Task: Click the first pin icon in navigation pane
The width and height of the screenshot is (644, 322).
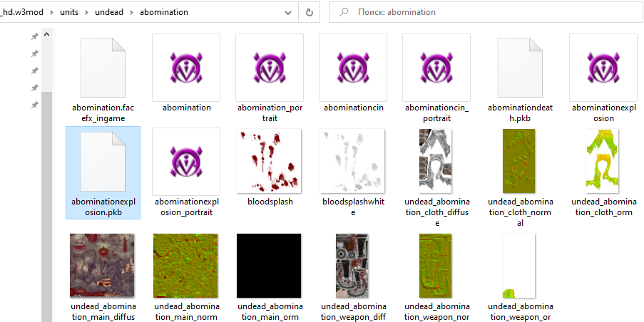Action: coord(35,36)
